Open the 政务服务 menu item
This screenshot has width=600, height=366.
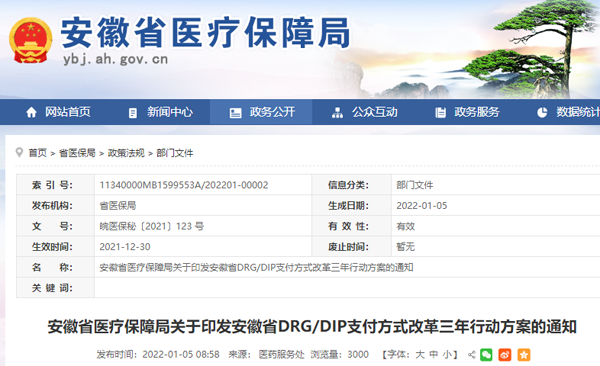click(477, 112)
